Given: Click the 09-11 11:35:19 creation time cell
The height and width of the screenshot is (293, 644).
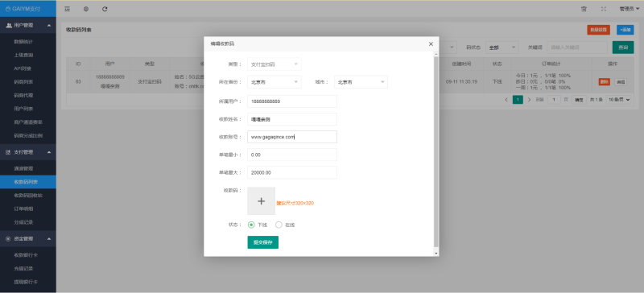Looking at the screenshot, I should click(461, 82).
